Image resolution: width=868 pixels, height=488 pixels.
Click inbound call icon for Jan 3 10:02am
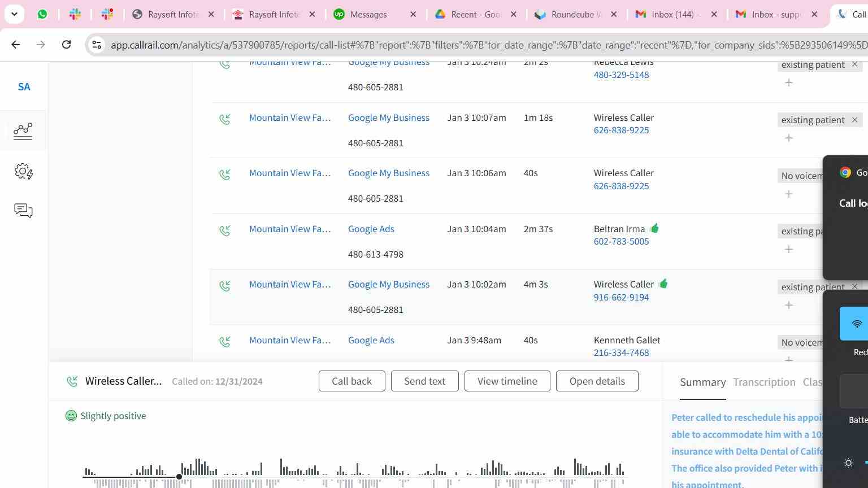pos(225,286)
